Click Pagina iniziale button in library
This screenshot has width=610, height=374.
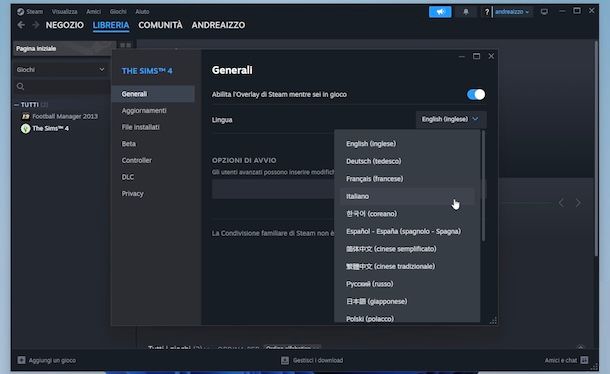(64, 48)
